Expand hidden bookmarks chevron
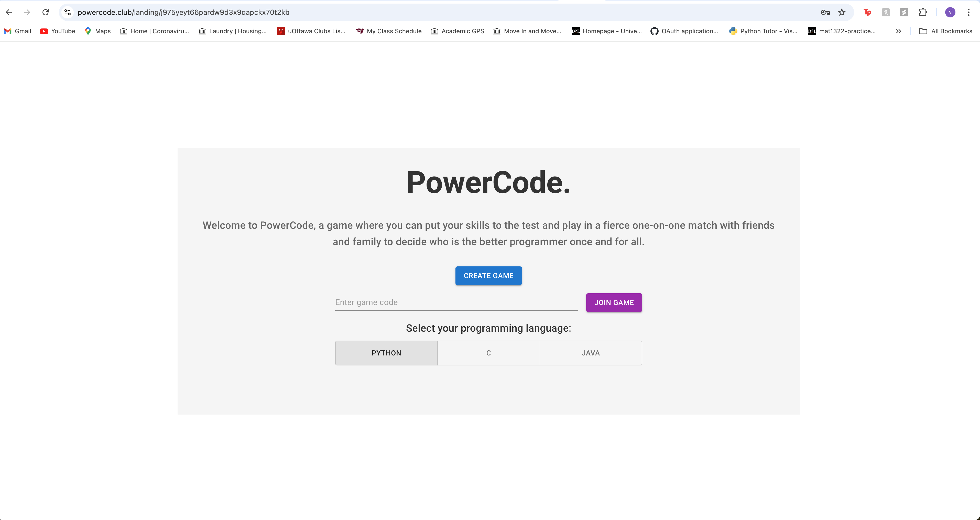The height and width of the screenshot is (520, 980). [x=899, y=31]
